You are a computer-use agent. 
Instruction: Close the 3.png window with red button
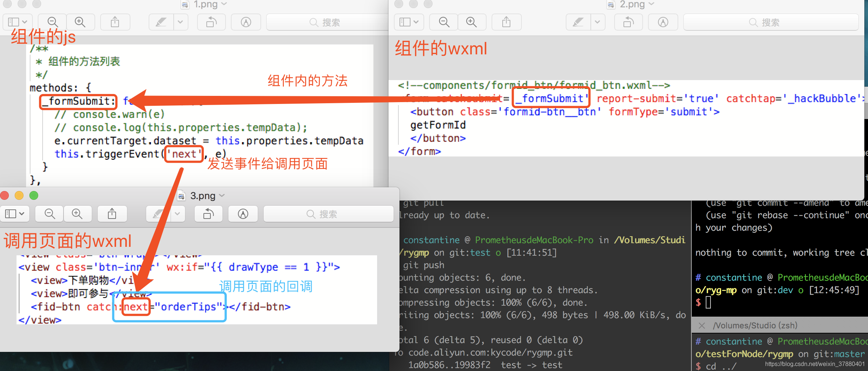4,195
